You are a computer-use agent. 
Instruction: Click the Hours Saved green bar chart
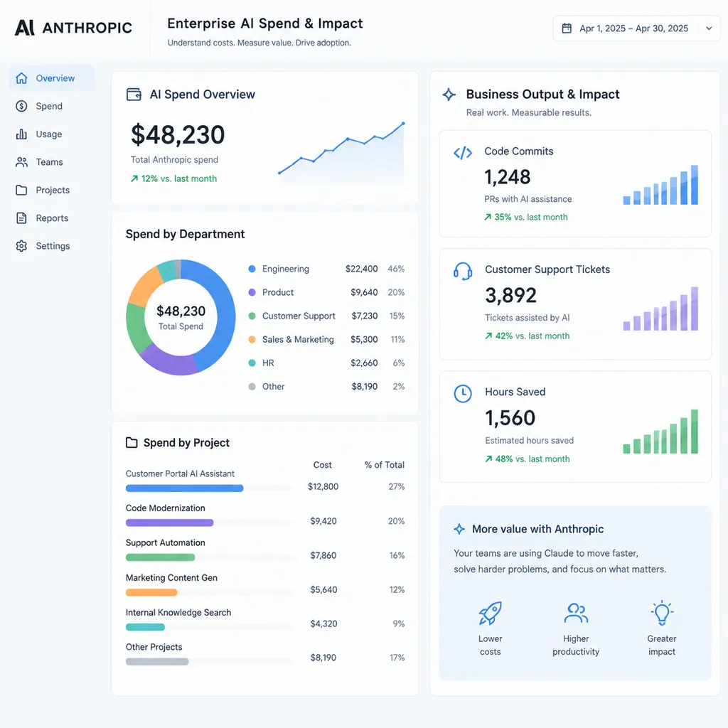click(660, 432)
